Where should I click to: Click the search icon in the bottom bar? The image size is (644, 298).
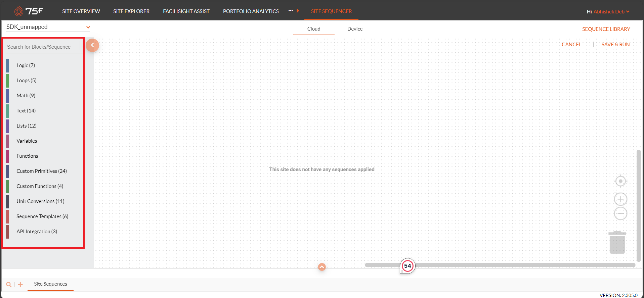click(x=9, y=285)
